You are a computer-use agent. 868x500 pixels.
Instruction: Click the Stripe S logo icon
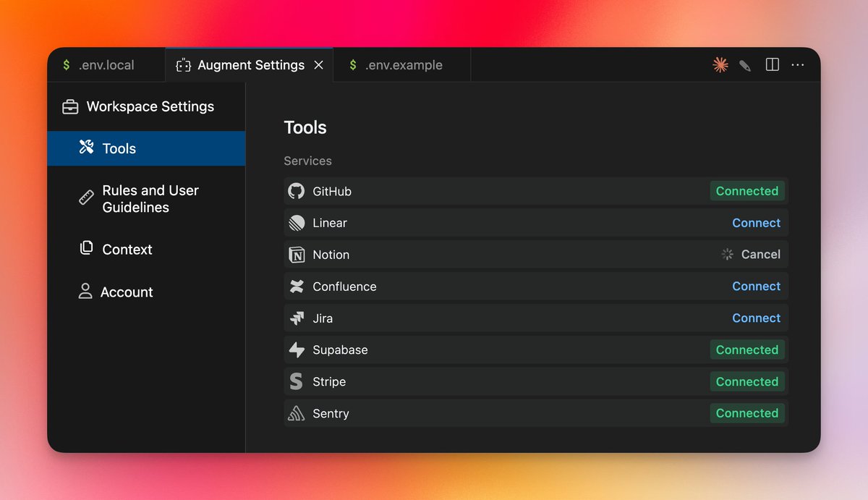pyautogui.click(x=296, y=382)
